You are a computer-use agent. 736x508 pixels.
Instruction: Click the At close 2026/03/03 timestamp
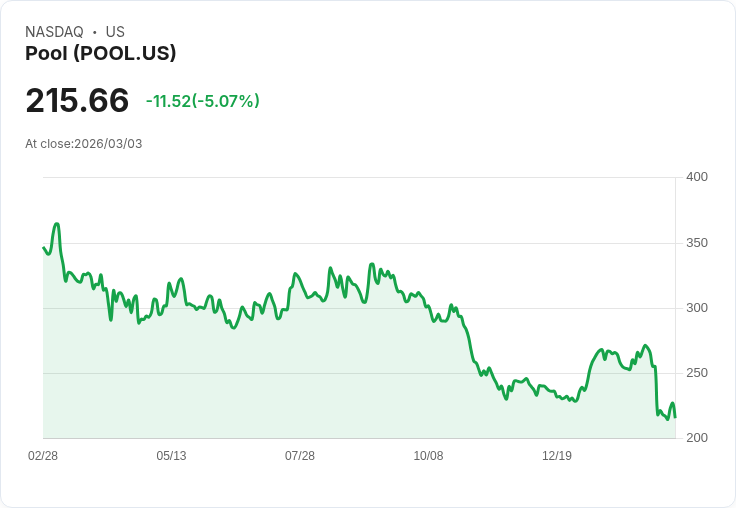click(x=84, y=144)
